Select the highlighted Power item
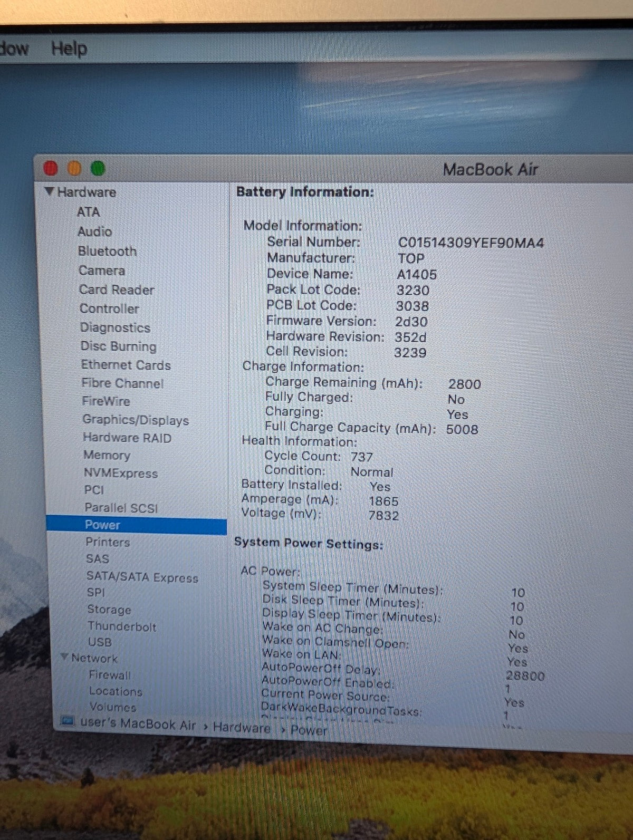The width and height of the screenshot is (633, 840). pos(137,525)
